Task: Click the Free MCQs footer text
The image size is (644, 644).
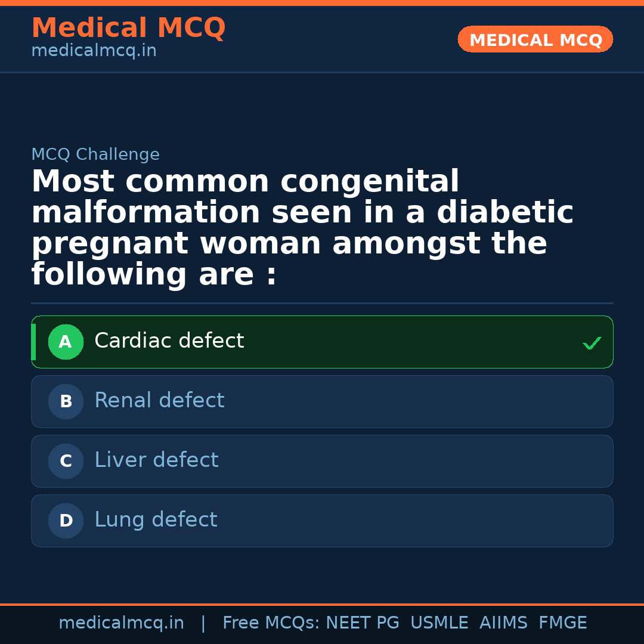Action: tap(271, 623)
